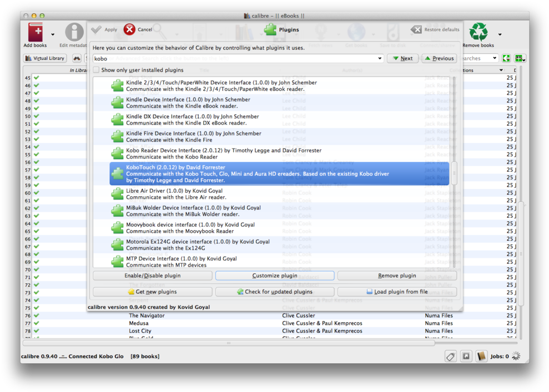Click the library vertical scrollbar
Image resolution: width=549 pixels, height=392 pixels.
click(521, 253)
